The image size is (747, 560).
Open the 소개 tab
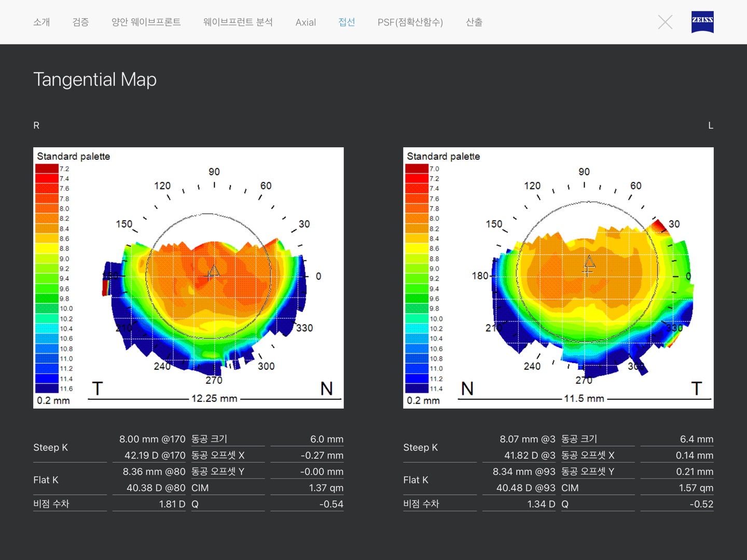pos(41,22)
